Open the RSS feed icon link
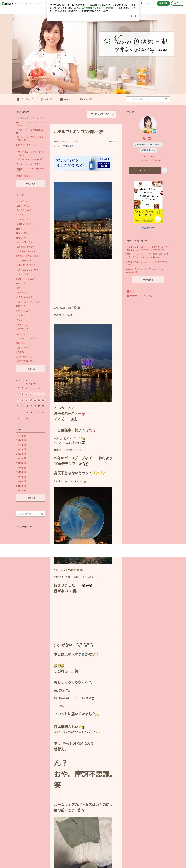186x868 pixels. (x=130, y=292)
